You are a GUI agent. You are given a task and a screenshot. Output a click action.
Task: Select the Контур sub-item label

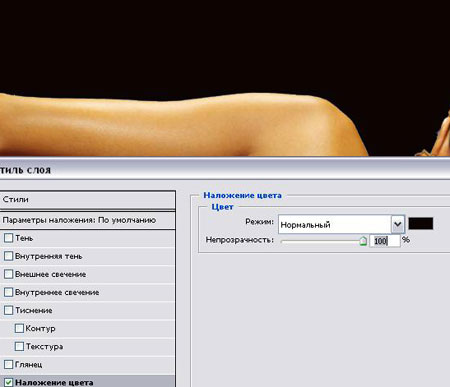pos(40,329)
